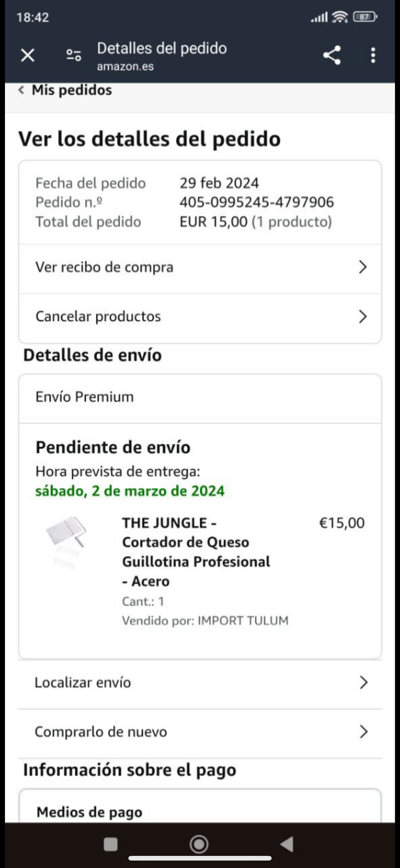
Task: Tap back chevron next to Mis pedidos
Action: [21, 90]
